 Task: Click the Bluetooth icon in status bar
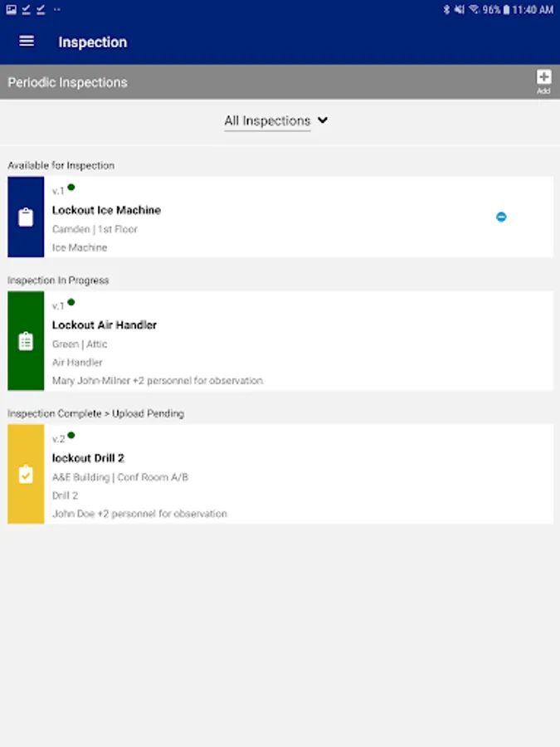[x=446, y=9]
